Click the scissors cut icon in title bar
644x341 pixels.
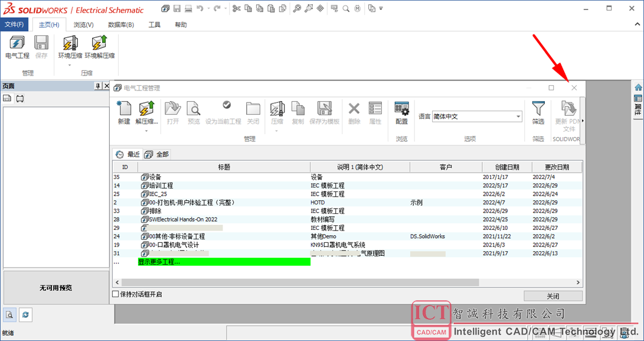click(x=236, y=8)
